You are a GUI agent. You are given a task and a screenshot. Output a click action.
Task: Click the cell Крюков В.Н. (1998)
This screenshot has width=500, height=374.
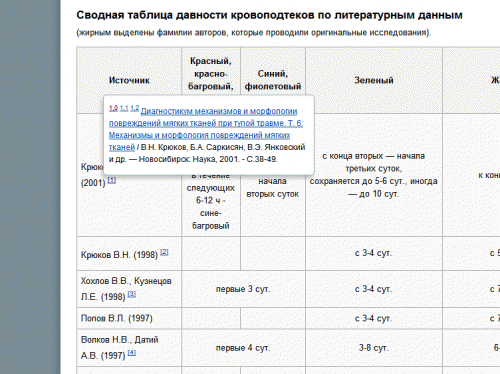click(x=129, y=254)
